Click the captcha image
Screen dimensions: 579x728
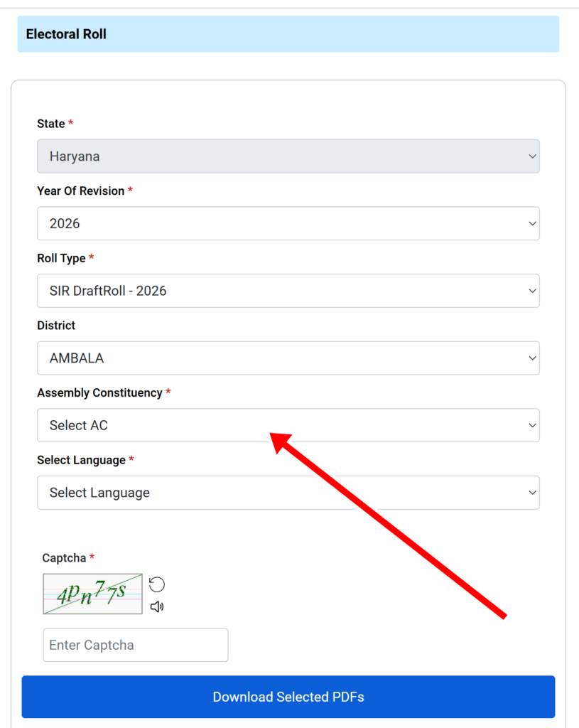pos(93,594)
